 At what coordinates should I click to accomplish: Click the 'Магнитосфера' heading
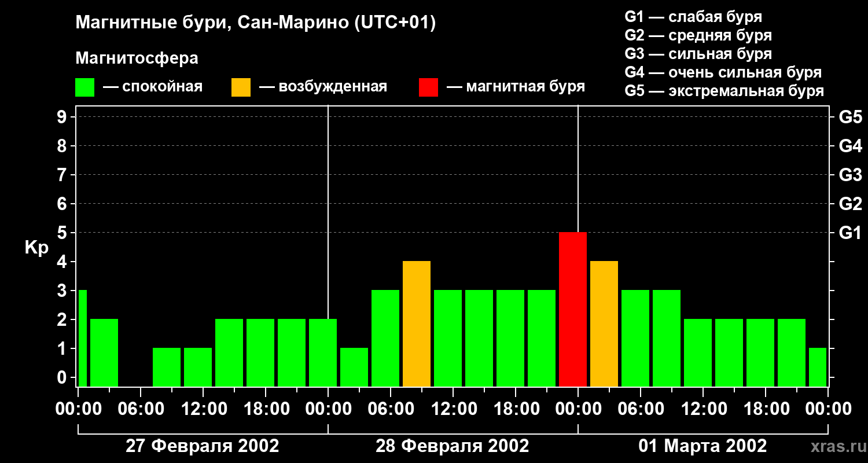(137, 58)
